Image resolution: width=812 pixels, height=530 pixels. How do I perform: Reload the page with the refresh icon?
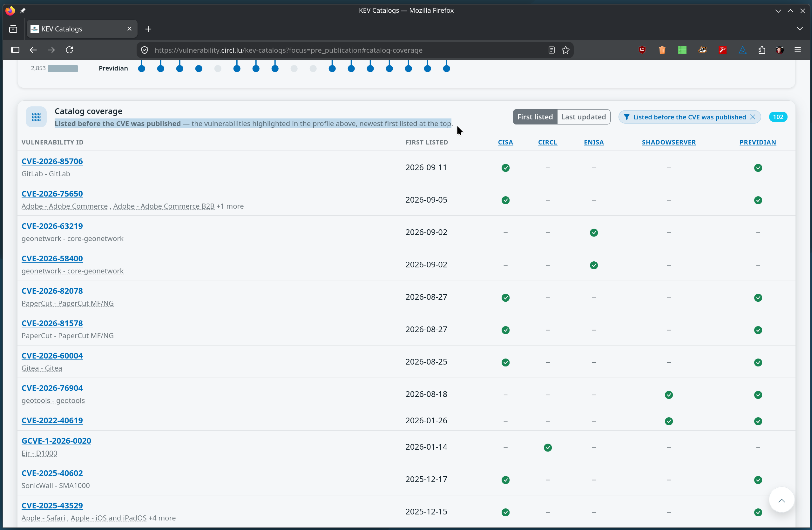[70, 50]
